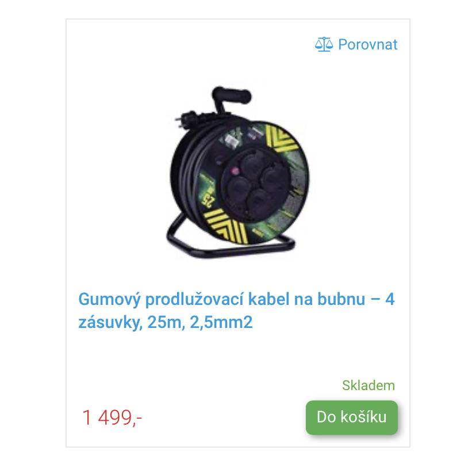Screen dimensions: 476x458
Task: Click the word 'bubnu' in the title
Action: (341, 299)
